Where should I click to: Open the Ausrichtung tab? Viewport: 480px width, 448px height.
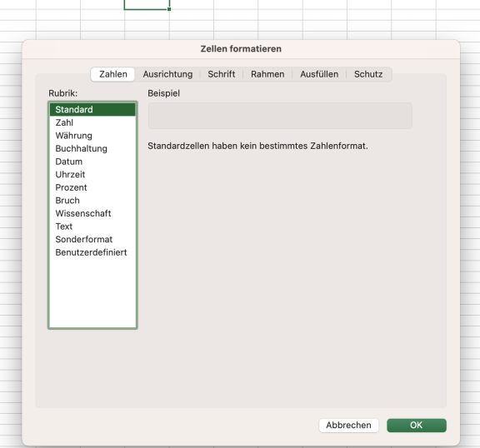[x=167, y=74]
